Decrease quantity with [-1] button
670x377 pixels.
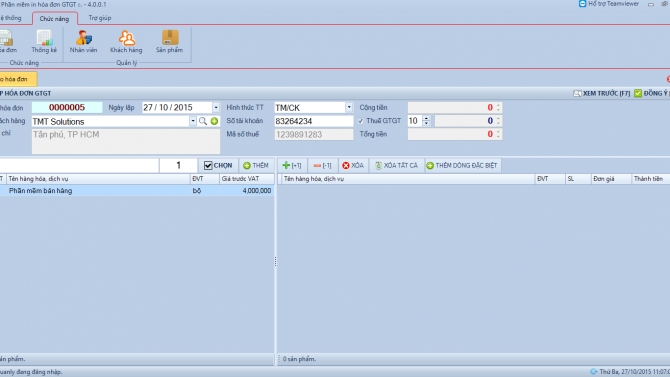[322, 165]
